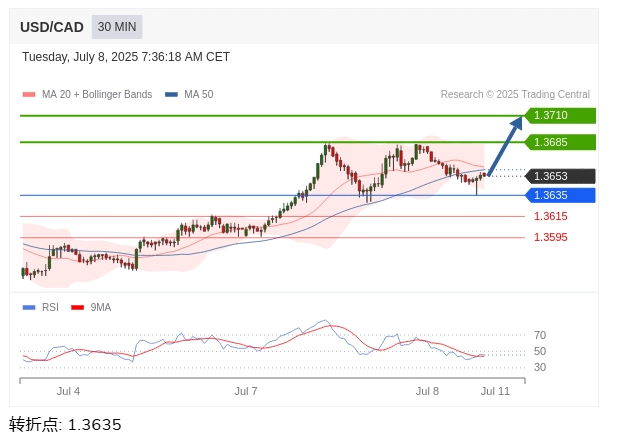Click the 1.3685 green resistance price tag
Viewport: 636px width, 441px height.
[x=560, y=142]
